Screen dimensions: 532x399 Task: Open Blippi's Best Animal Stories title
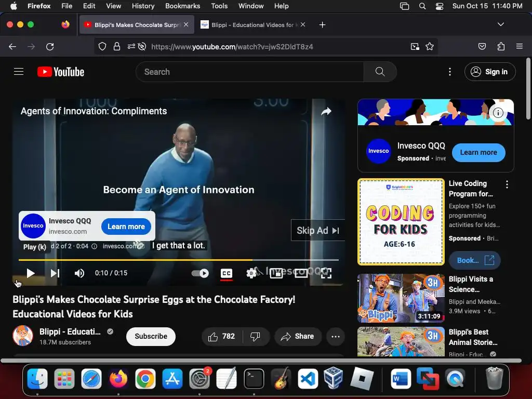pyautogui.click(x=473, y=337)
